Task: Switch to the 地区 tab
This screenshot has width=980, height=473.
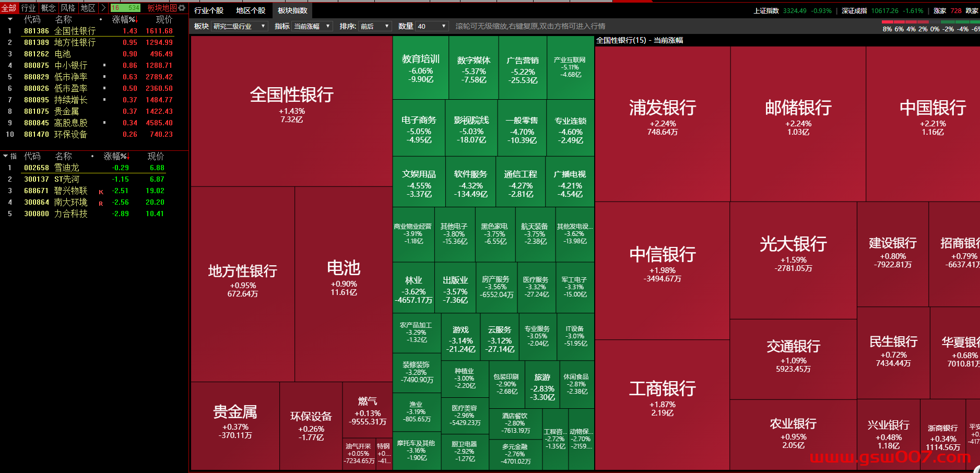Action: [88, 8]
